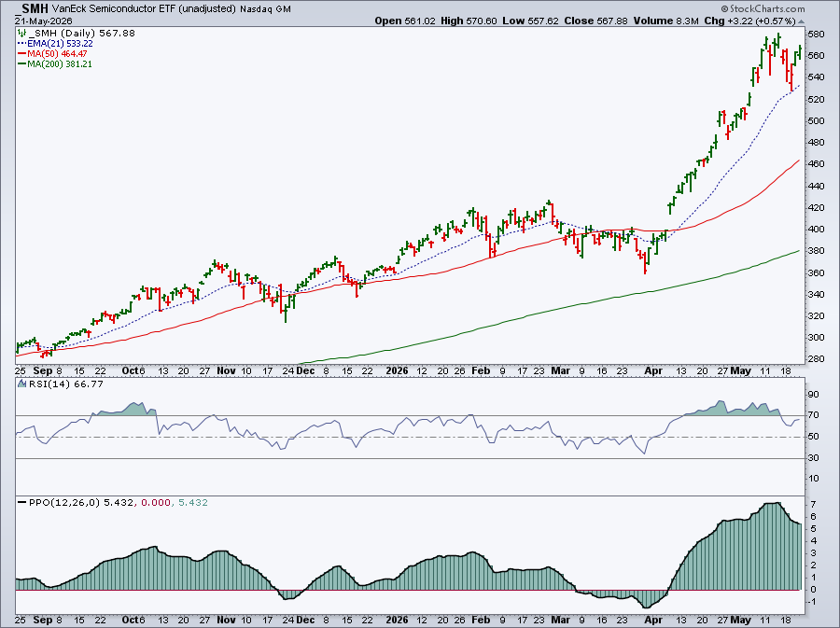Click the Low 557.62 value
This screenshot has height=628, width=840.
click(x=530, y=21)
